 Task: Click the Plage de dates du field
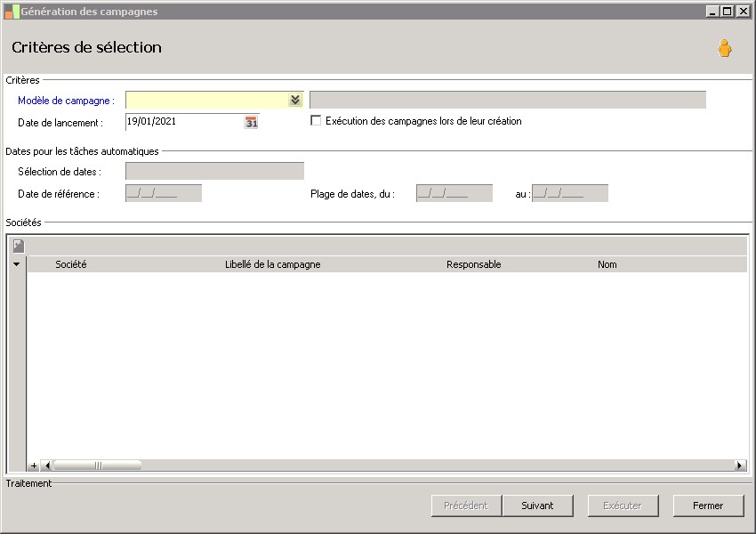point(454,193)
